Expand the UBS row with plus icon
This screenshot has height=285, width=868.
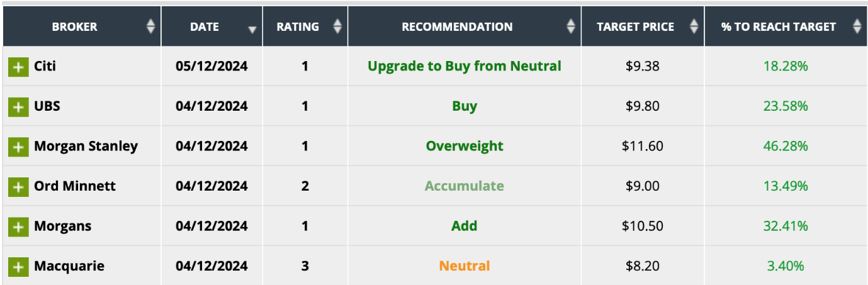(x=18, y=107)
